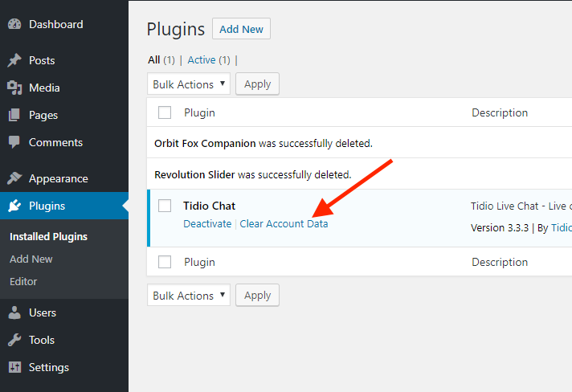The width and height of the screenshot is (572, 392).
Task: Click the Appearance paintbrush icon
Action: [14, 178]
